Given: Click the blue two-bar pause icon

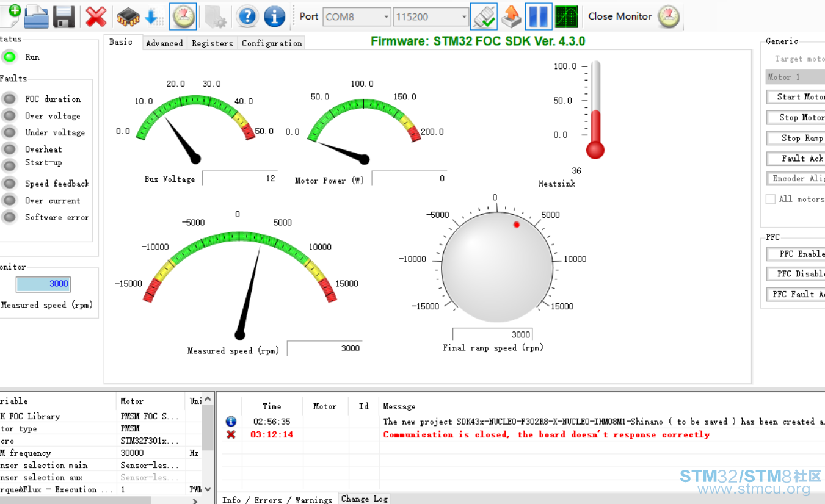Looking at the screenshot, I should (539, 16).
